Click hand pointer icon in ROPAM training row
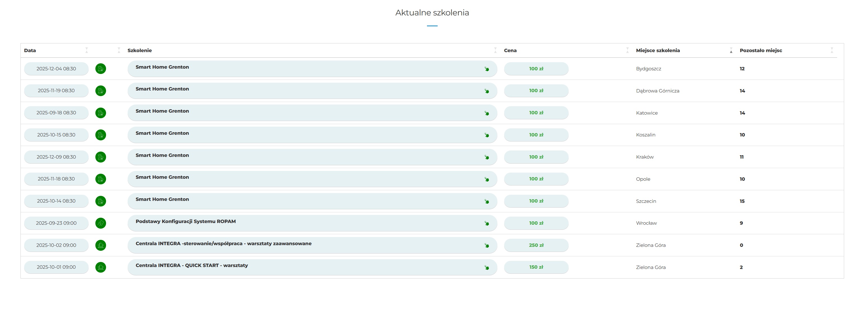This screenshot has height=311, width=868. pyautogui.click(x=486, y=224)
